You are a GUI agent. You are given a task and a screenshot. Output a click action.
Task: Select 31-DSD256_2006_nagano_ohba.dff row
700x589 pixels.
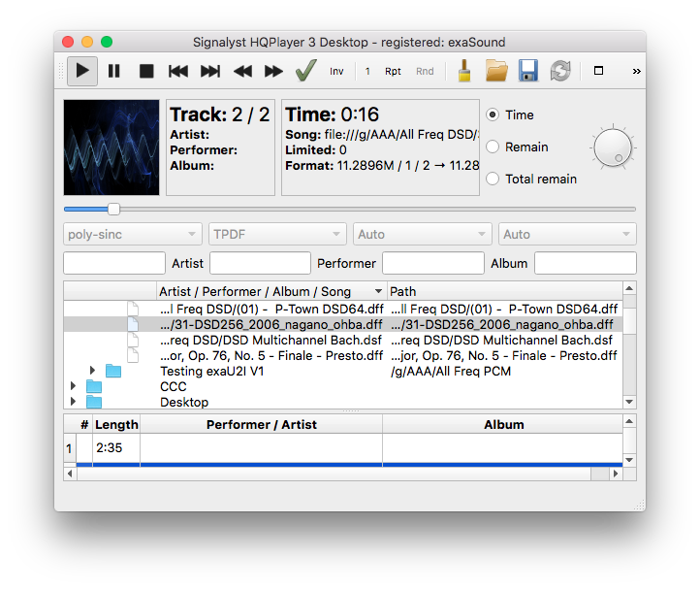coord(343,324)
